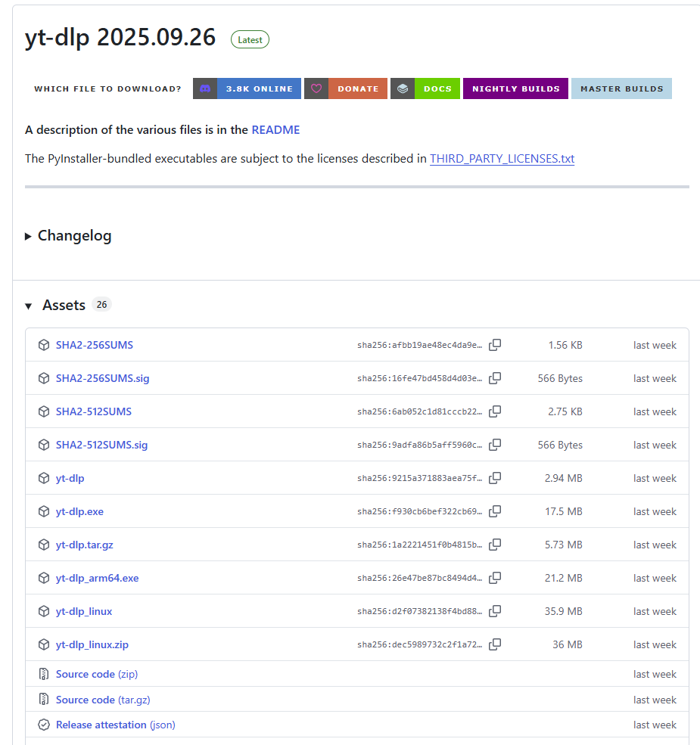This screenshot has height=745, width=700.
Task: Download the yt-dlp.exe file
Action: pyautogui.click(x=79, y=511)
